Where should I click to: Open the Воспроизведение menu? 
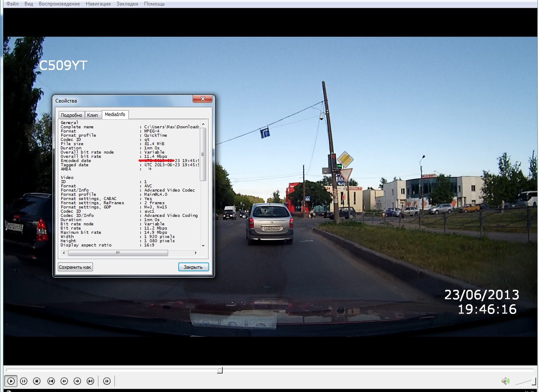(x=59, y=4)
